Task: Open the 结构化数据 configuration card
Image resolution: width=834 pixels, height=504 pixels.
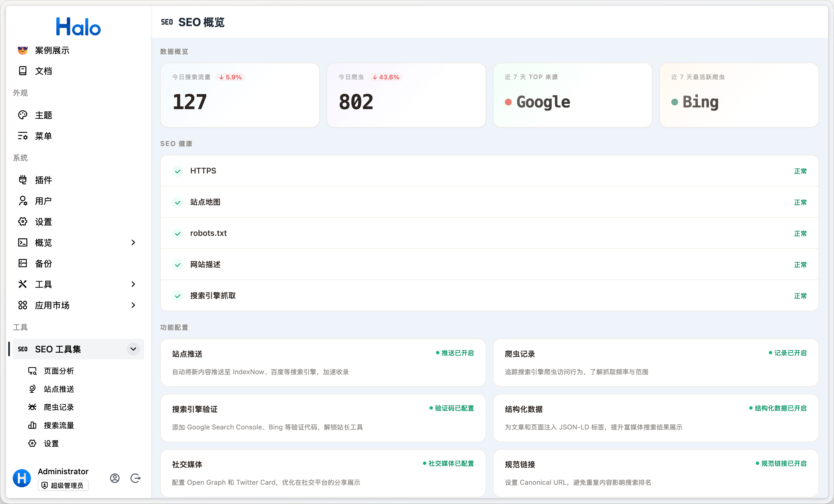Action: point(655,418)
